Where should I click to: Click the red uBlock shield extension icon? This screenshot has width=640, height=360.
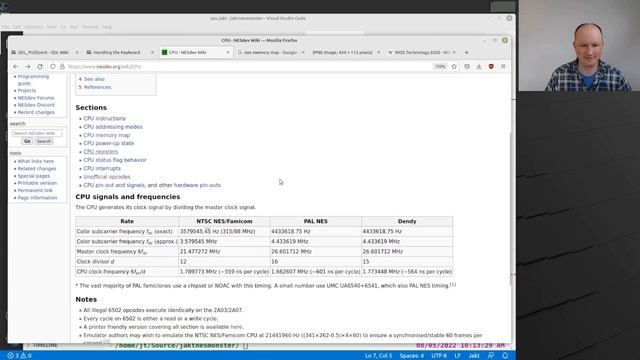click(491, 67)
